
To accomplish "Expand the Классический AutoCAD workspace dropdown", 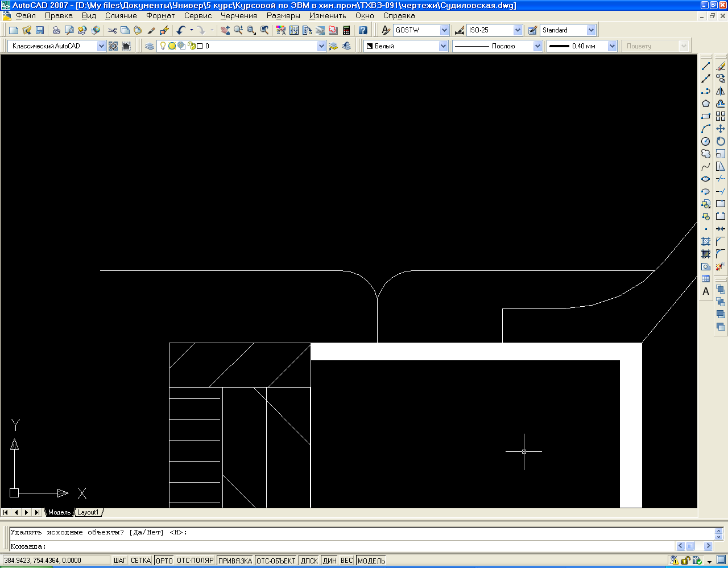I will (x=101, y=46).
